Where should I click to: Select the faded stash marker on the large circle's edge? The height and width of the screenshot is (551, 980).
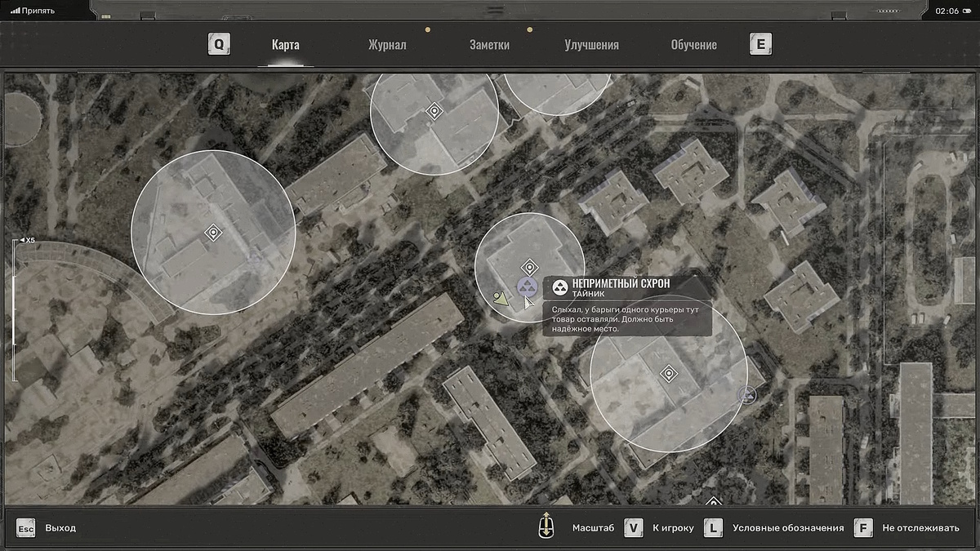pyautogui.click(x=746, y=395)
